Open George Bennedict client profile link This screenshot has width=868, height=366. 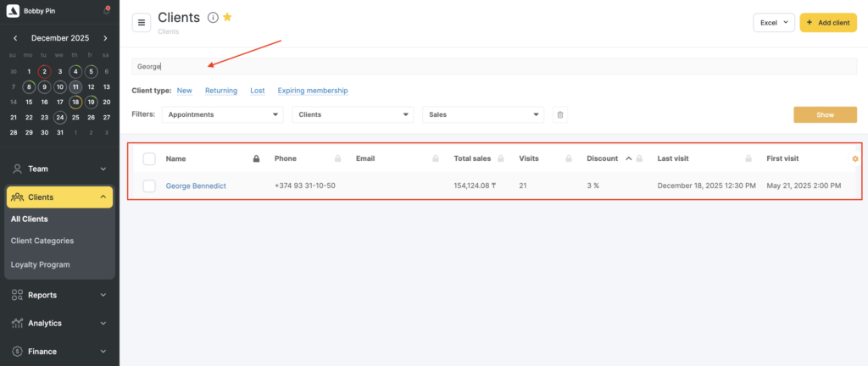tap(196, 186)
